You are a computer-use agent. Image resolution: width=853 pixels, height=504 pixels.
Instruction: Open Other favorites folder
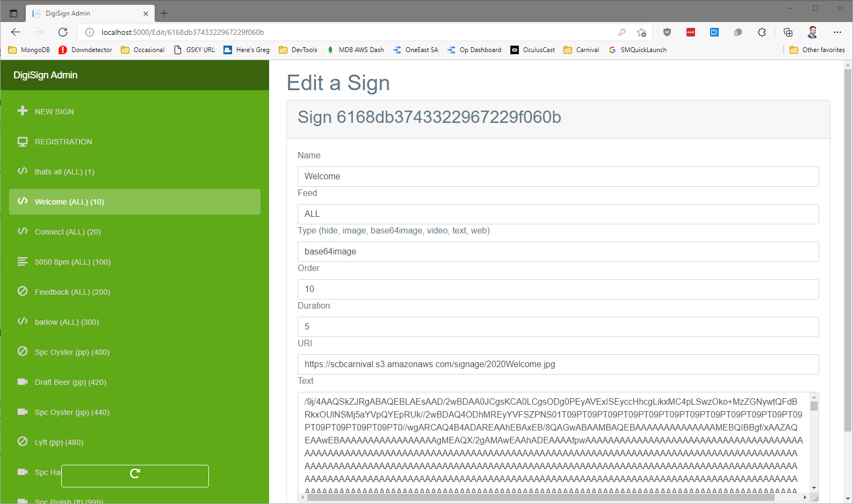[817, 50]
